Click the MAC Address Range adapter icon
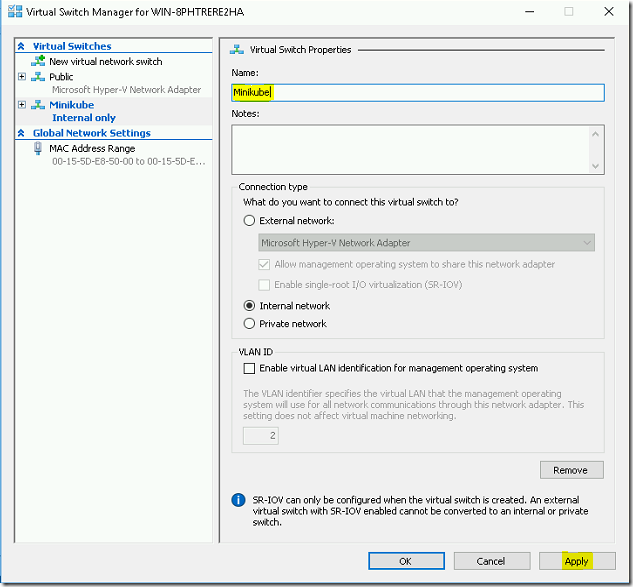The image size is (633, 587). [x=38, y=148]
